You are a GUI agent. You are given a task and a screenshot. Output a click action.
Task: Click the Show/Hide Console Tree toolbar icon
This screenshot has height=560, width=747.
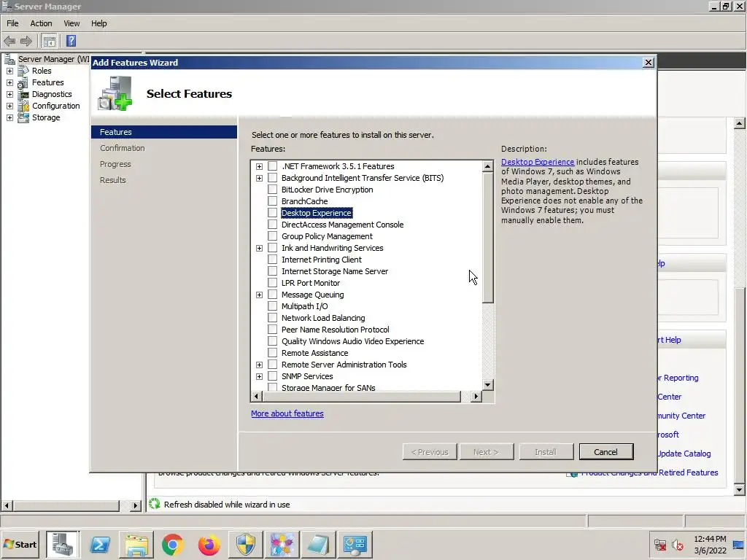coord(49,41)
